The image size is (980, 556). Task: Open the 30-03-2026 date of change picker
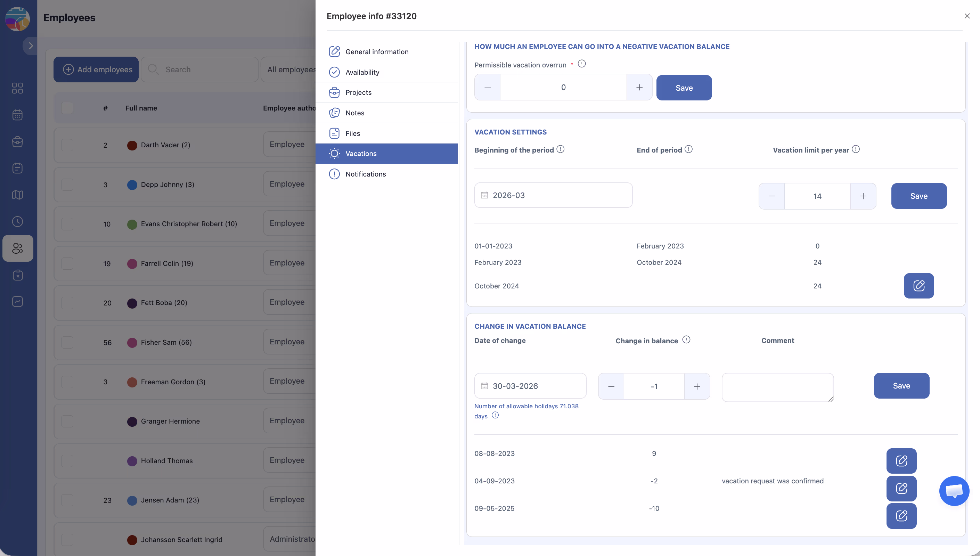click(x=530, y=386)
